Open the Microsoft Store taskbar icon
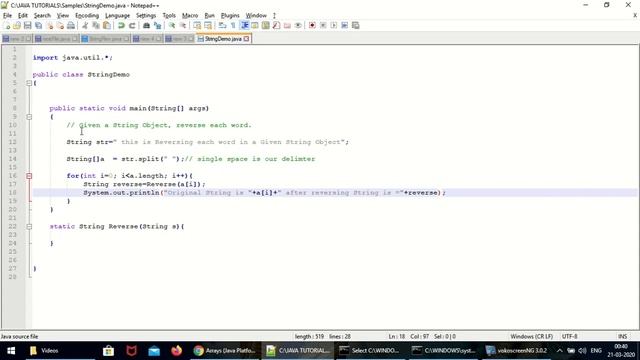The height and width of the screenshot is (360, 640). (x=109, y=351)
